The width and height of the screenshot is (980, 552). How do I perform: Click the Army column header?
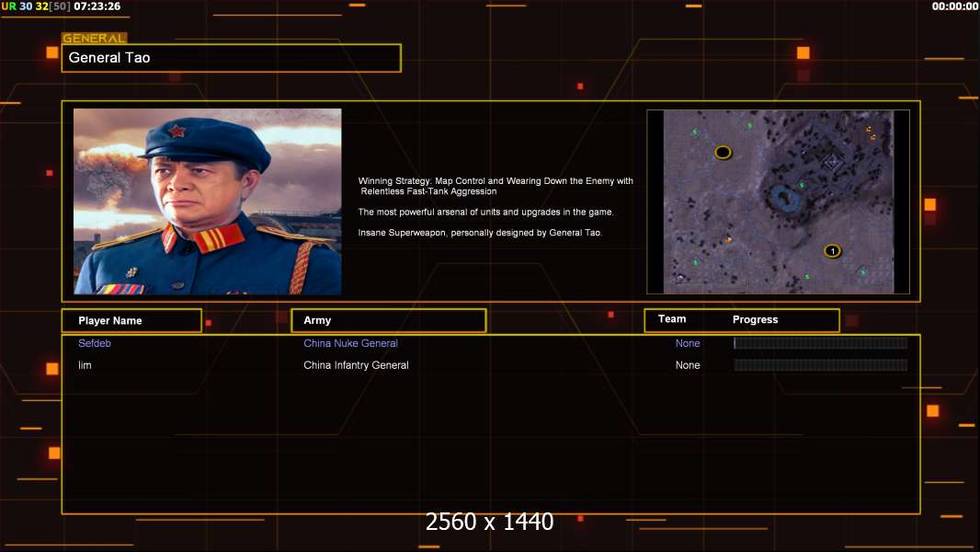click(x=388, y=320)
